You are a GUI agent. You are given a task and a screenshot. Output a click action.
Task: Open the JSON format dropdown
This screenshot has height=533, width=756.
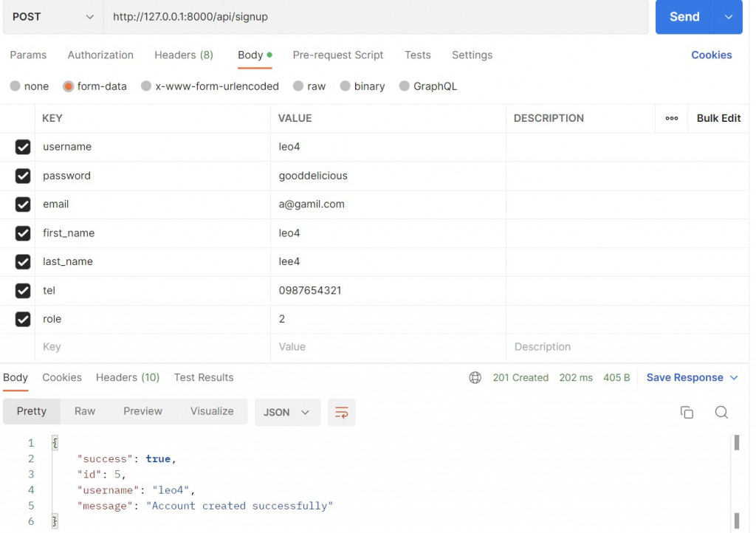click(287, 413)
